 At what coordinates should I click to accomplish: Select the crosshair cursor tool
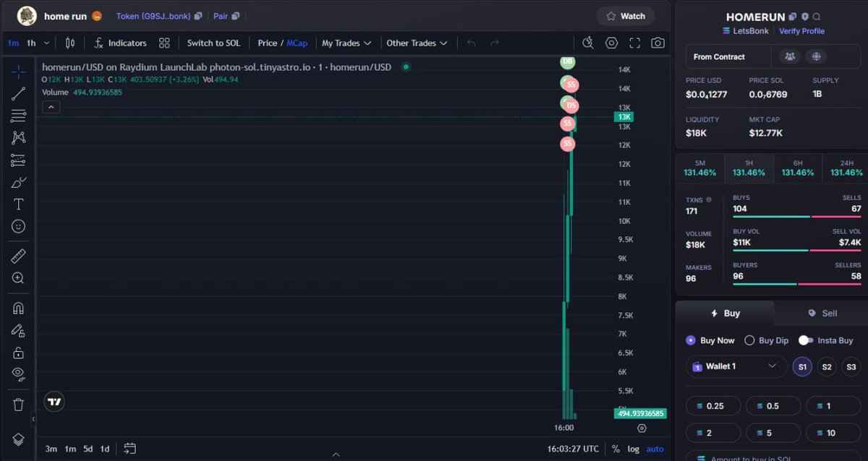pos(18,71)
